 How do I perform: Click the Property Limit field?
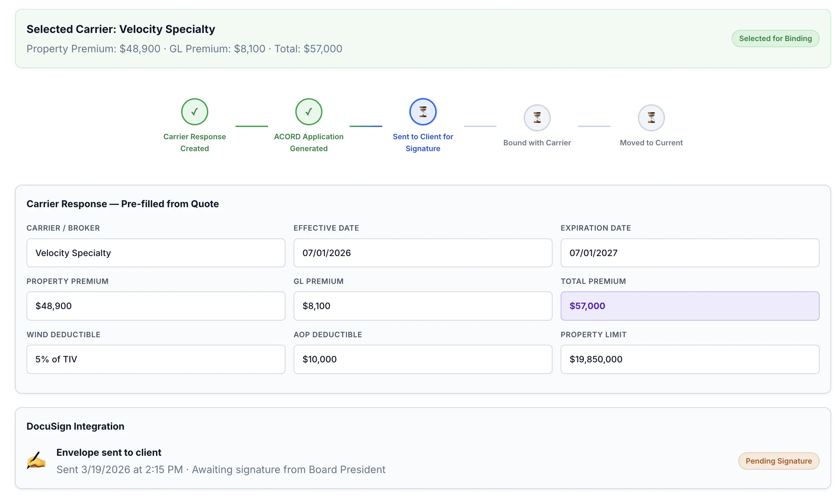coord(690,359)
